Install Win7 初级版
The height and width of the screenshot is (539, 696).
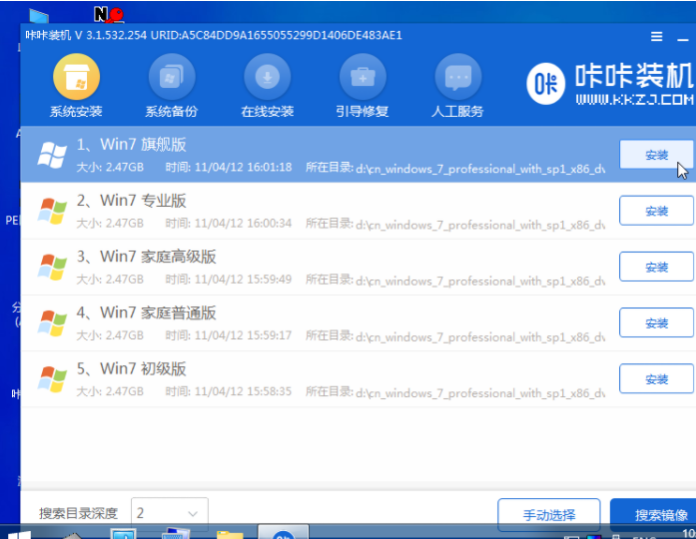(656, 379)
